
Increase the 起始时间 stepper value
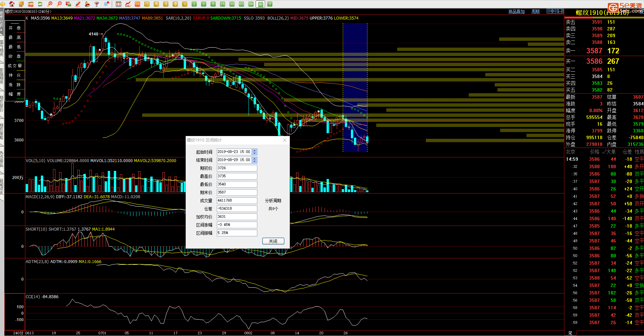pyautogui.click(x=255, y=151)
